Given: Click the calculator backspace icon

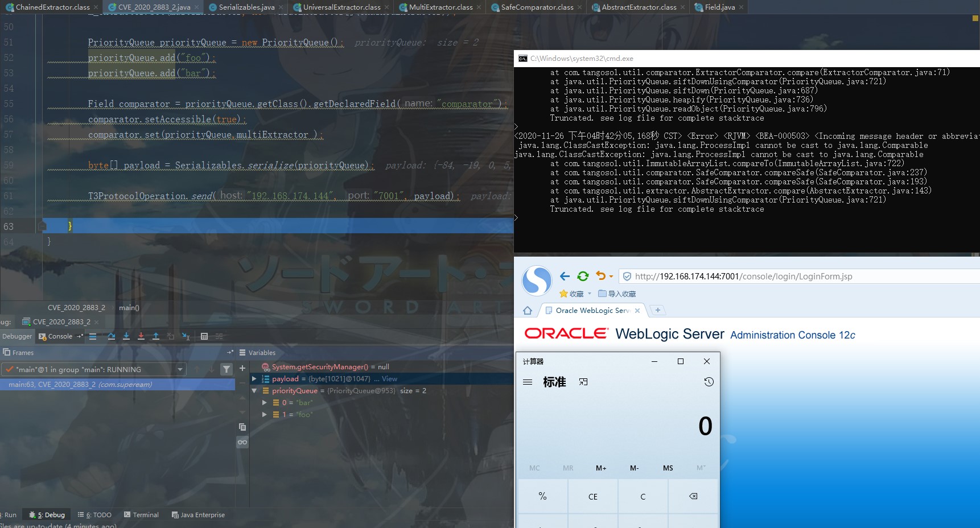Looking at the screenshot, I should point(693,497).
